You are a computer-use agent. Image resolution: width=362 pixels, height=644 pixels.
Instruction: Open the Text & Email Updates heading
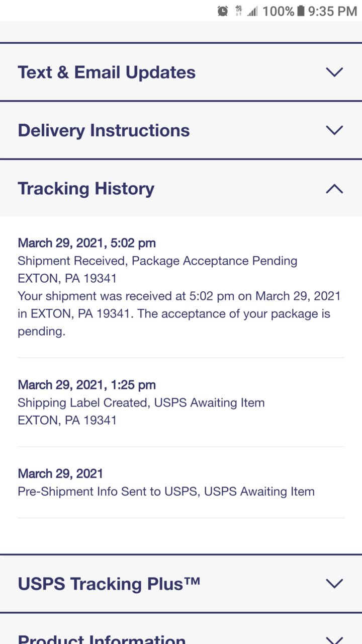(107, 72)
